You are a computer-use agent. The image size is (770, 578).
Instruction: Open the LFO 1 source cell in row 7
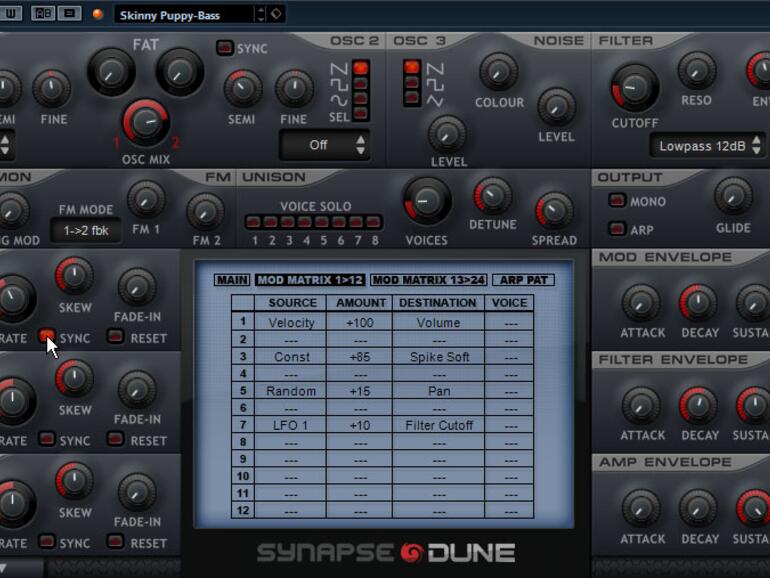291,425
